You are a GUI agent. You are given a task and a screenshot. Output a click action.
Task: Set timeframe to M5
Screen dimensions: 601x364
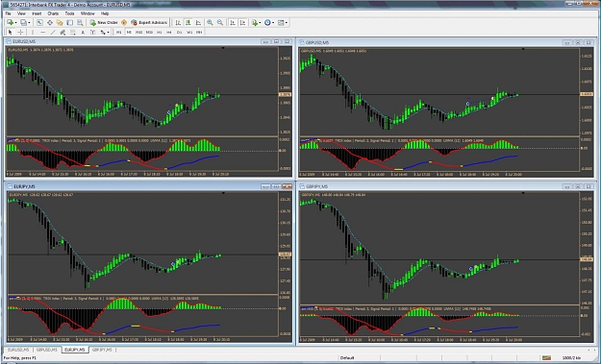[129, 33]
